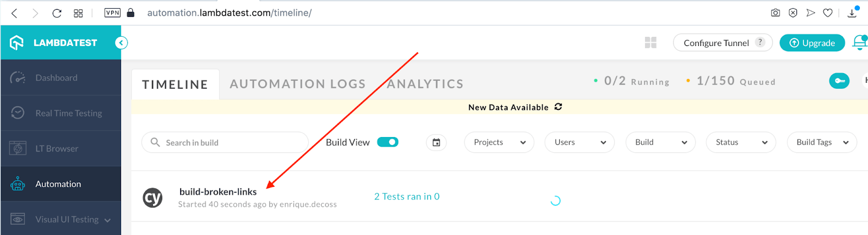Collapse the sidebar with chevron button
Viewport: 868px width, 235px height.
(x=122, y=43)
